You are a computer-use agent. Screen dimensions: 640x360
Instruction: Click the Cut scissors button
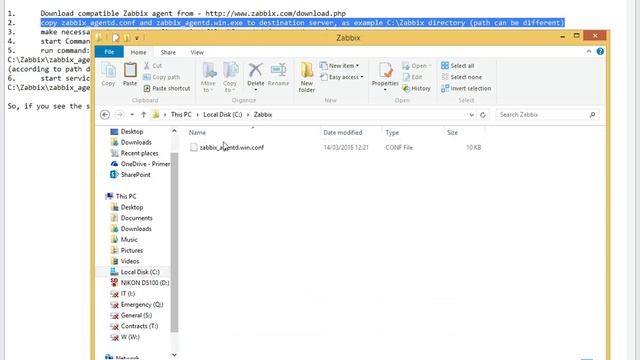click(153, 66)
